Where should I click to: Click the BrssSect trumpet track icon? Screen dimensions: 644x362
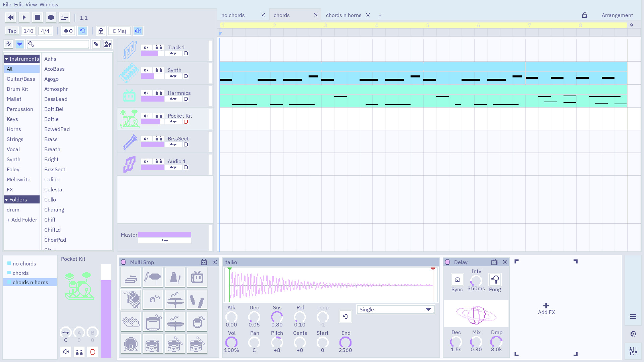(129, 141)
